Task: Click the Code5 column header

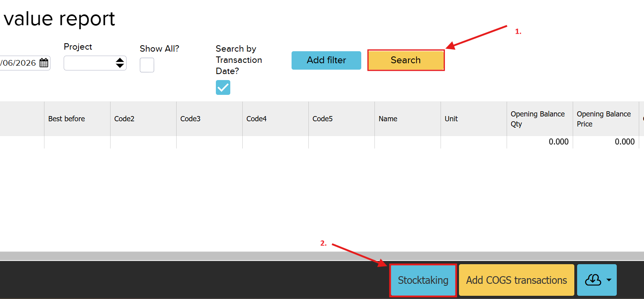Action: coord(322,119)
